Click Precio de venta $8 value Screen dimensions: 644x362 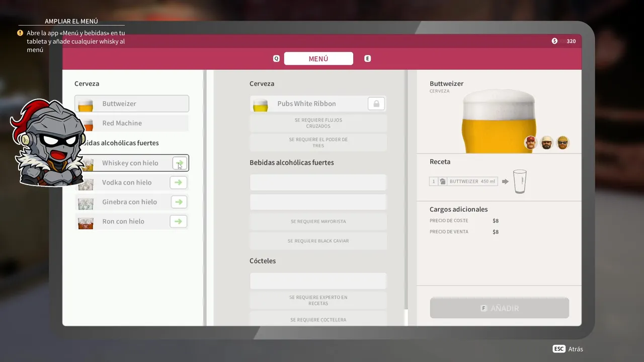coord(496,232)
